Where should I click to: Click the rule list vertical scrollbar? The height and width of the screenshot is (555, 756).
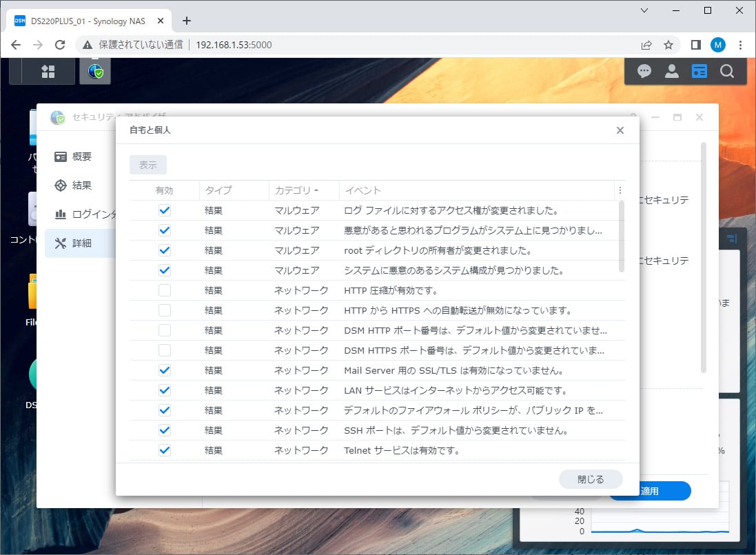(622, 236)
